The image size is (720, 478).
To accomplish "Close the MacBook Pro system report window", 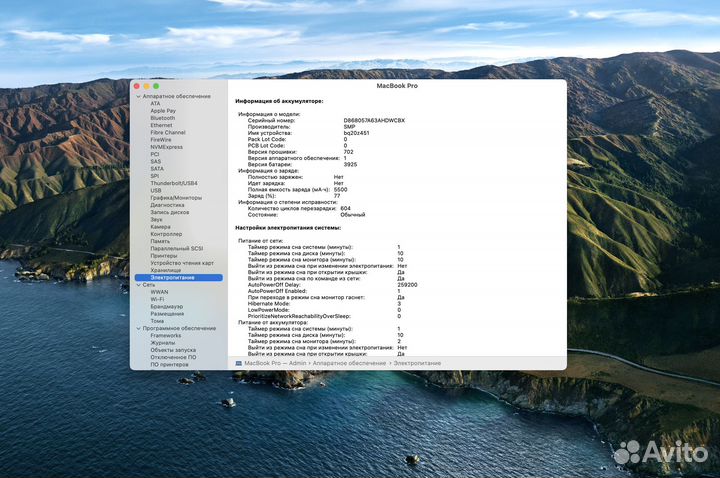I will [x=137, y=86].
